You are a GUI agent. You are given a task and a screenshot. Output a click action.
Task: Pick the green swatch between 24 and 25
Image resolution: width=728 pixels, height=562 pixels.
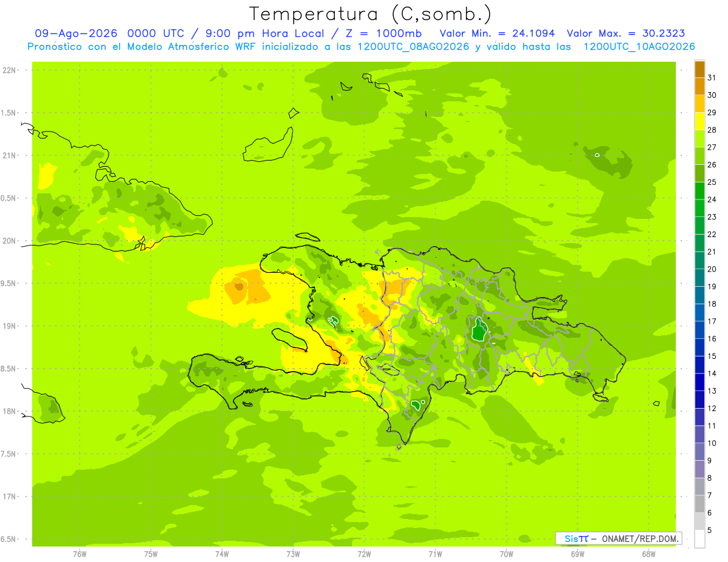699,191
